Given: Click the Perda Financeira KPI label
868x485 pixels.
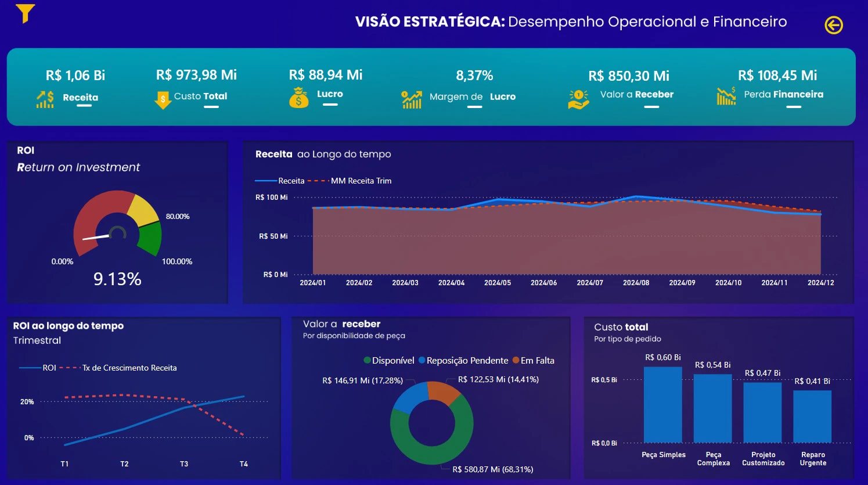Looking at the screenshot, I should tap(784, 95).
